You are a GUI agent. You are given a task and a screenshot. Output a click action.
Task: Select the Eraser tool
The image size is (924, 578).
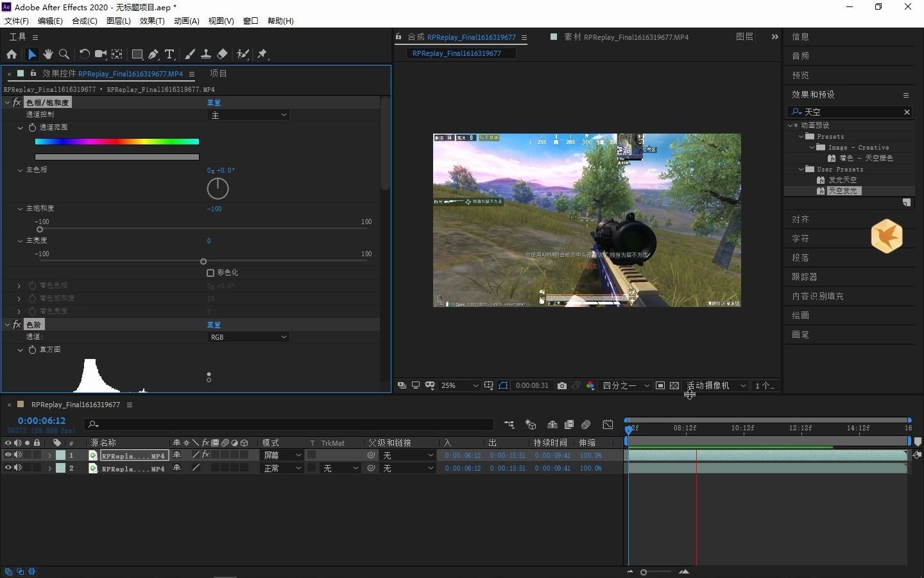click(x=222, y=55)
